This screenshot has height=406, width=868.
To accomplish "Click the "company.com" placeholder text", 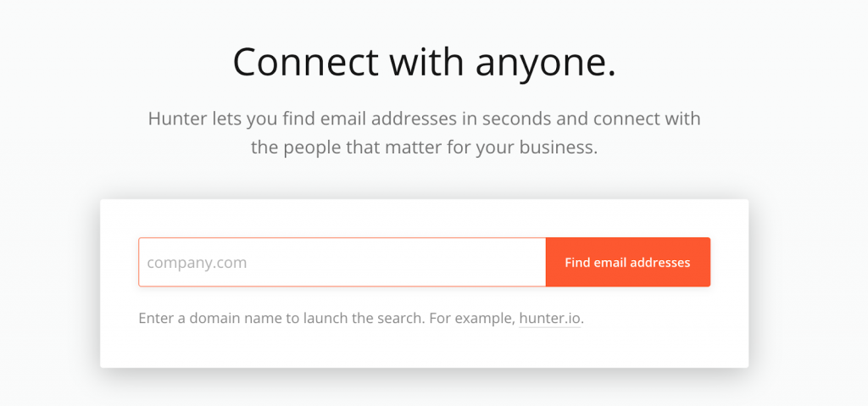I will click(197, 263).
